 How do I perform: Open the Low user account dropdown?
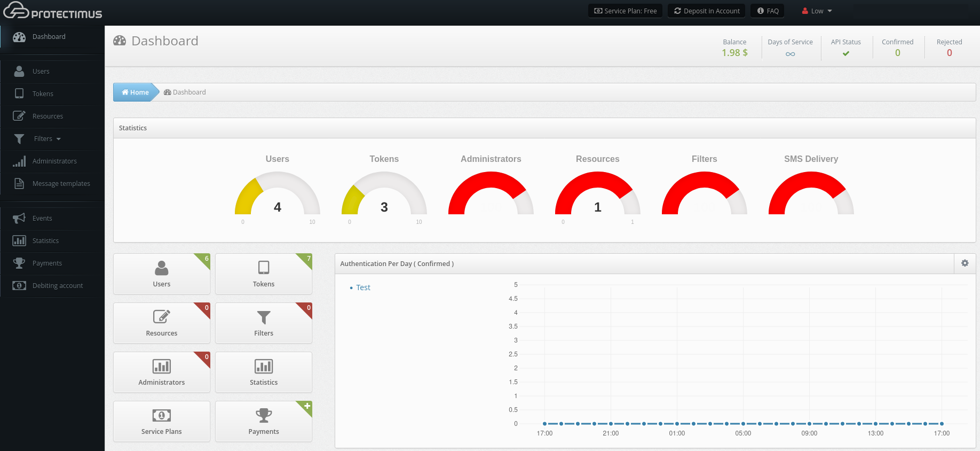click(817, 11)
